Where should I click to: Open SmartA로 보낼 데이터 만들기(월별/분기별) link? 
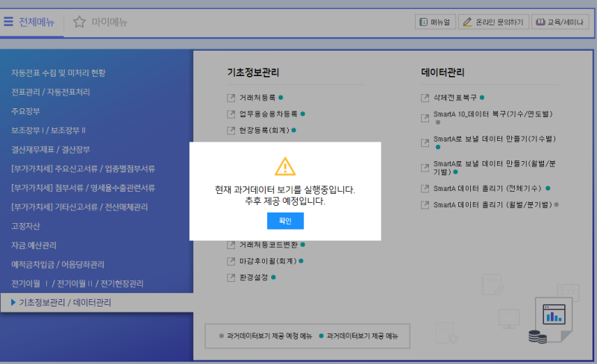coord(495,168)
